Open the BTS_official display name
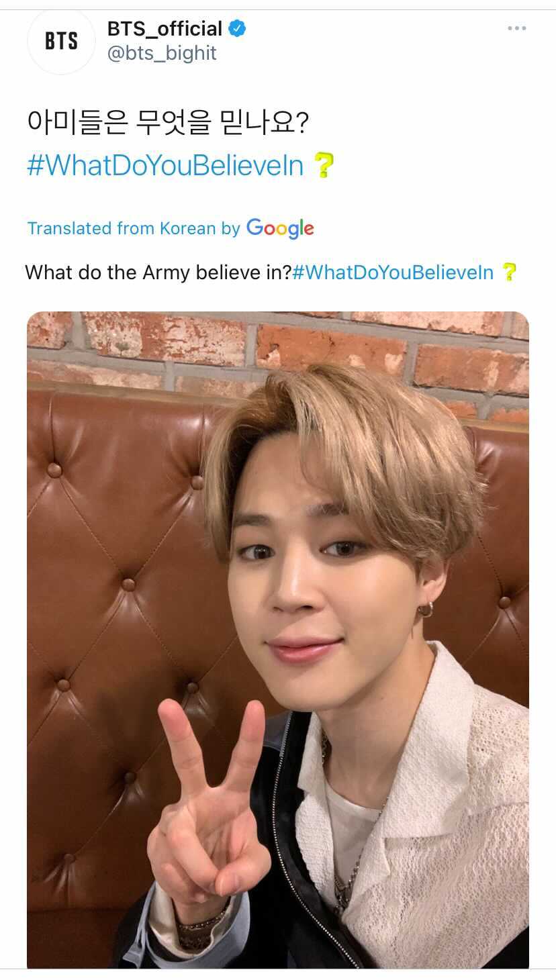Screen dimensions: 556x980 click(165, 29)
